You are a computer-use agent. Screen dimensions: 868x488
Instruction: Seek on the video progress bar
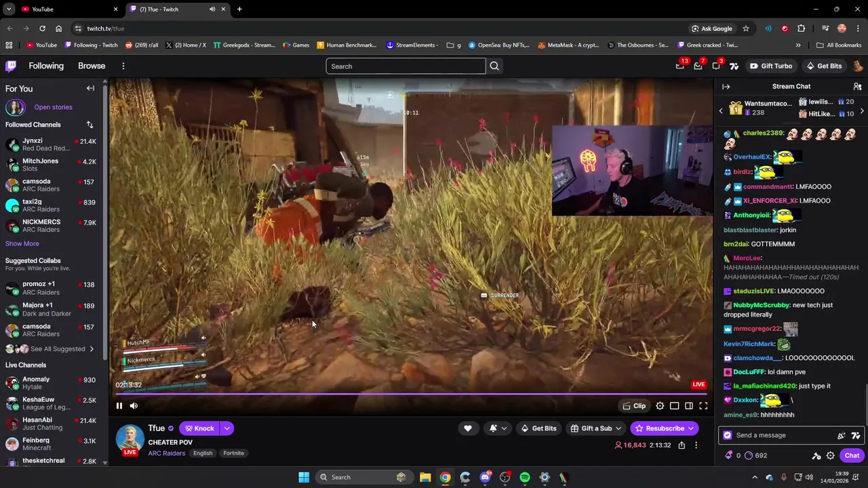[x=411, y=394]
